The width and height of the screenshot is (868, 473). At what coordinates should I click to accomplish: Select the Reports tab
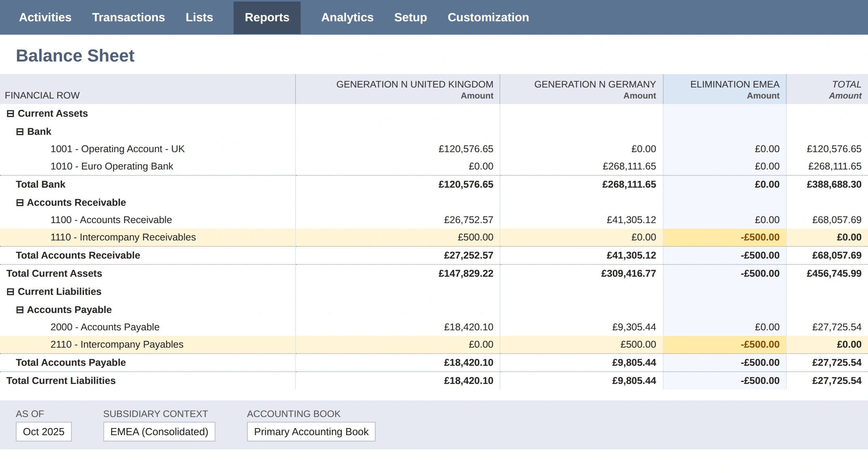267,17
